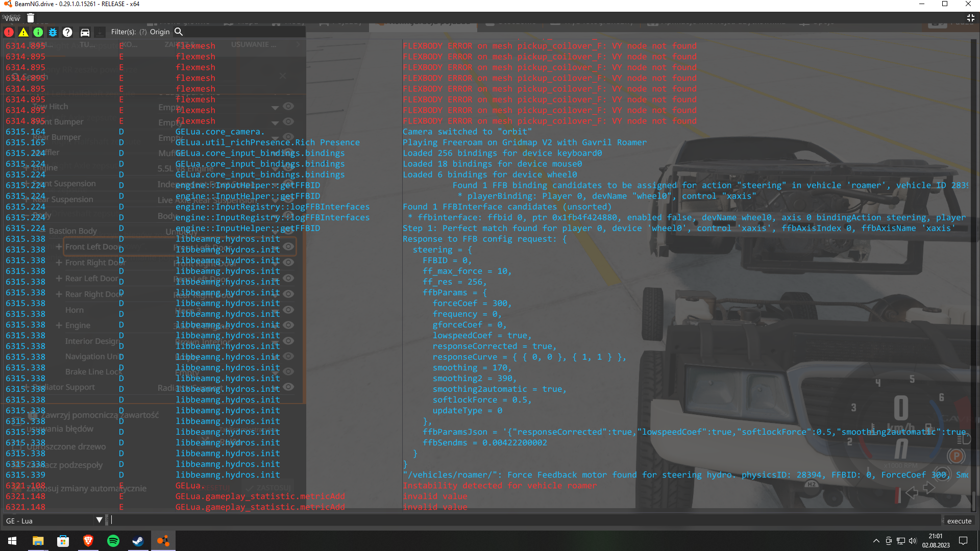Select the 'Playing Freeroam on Gridmap V2' line
The height and width of the screenshot is (551, 980).
(x=525, y=142)
